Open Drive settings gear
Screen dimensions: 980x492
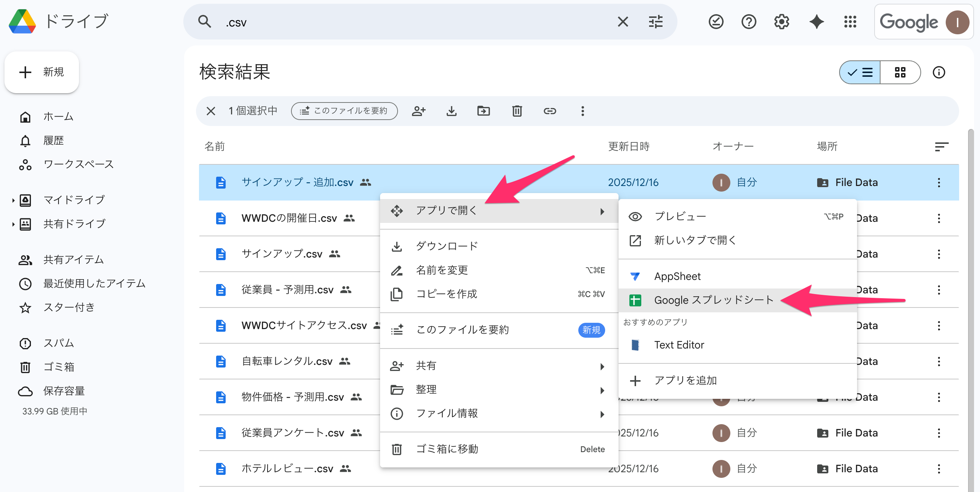[x=781, y=22]
